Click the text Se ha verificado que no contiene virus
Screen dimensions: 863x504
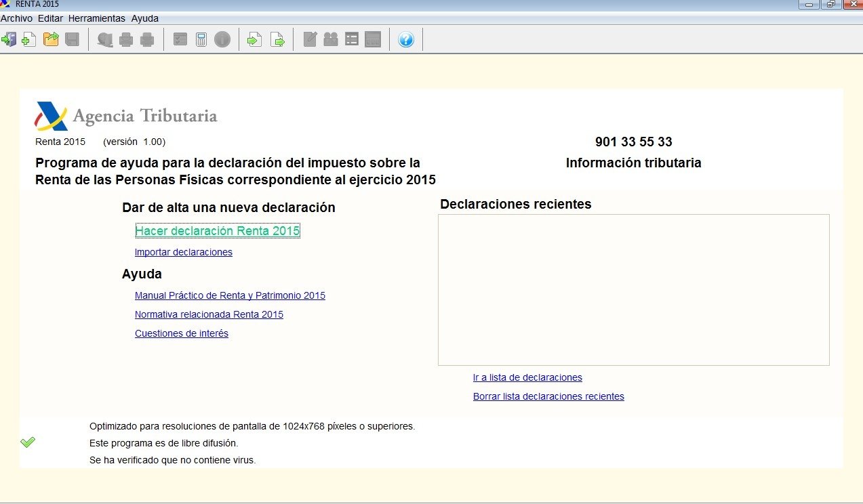(x=173, y=460)
